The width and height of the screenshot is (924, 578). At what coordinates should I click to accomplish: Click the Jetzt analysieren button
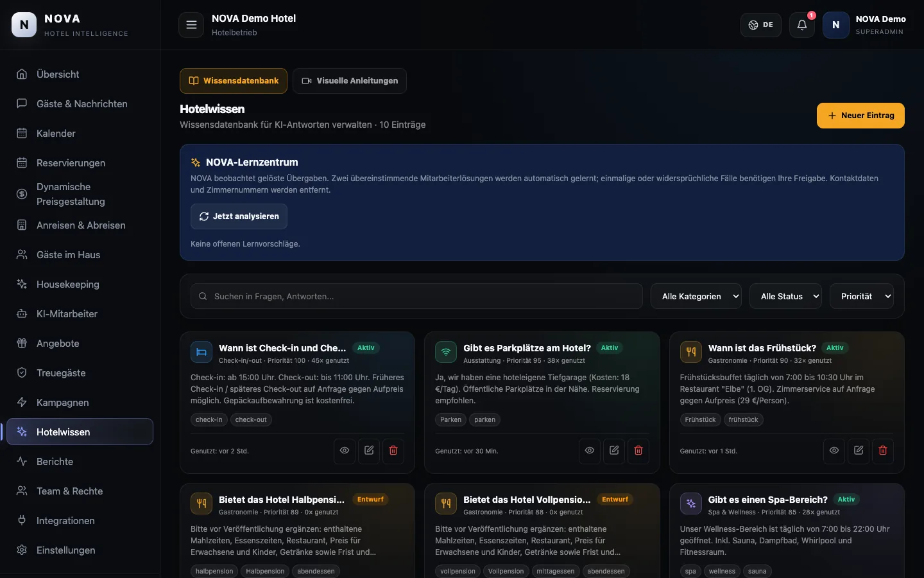pyautogui.click(x=239, y=216)
